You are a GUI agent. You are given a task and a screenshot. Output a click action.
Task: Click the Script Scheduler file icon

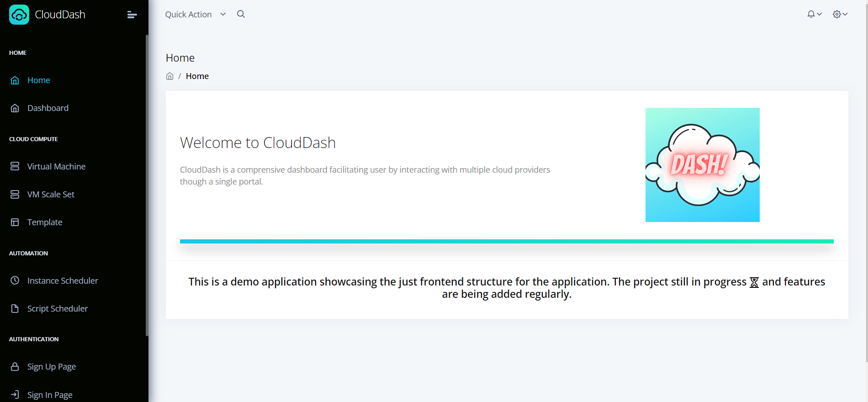point(15,308)
